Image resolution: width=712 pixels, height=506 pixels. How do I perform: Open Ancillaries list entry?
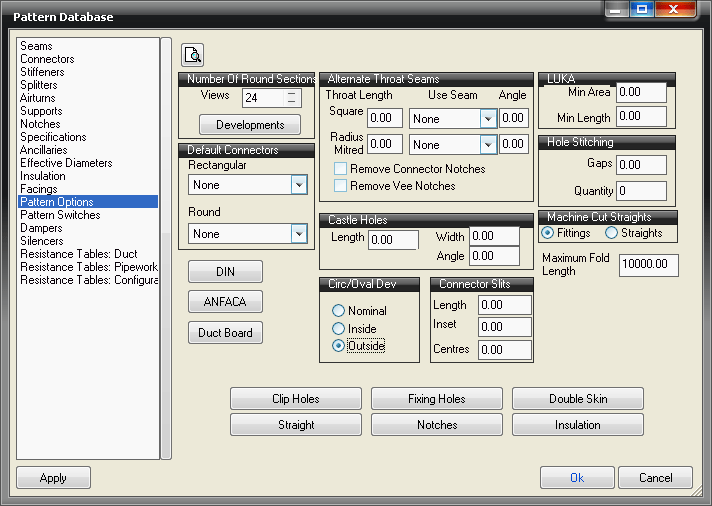pos(44,150)
